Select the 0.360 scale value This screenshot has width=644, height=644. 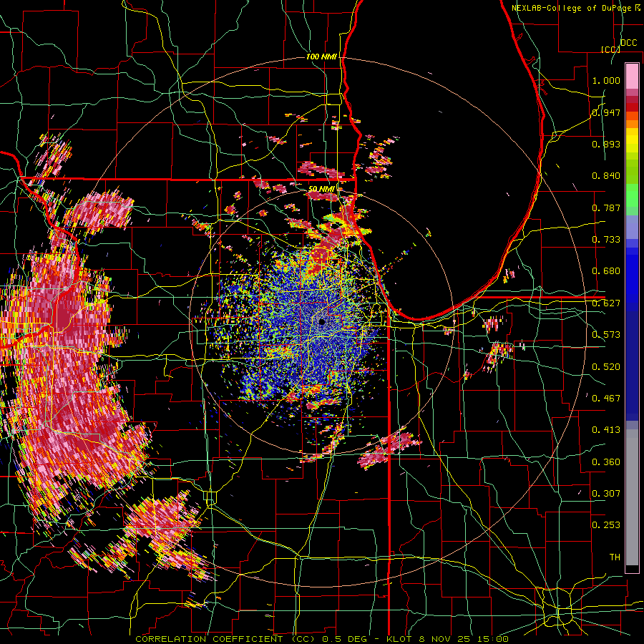606,462
